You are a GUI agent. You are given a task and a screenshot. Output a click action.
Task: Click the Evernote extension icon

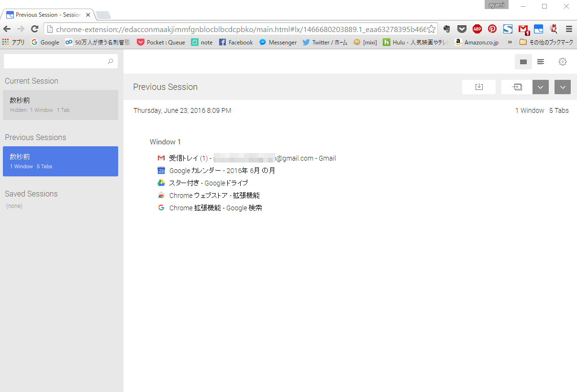point(446,29)
